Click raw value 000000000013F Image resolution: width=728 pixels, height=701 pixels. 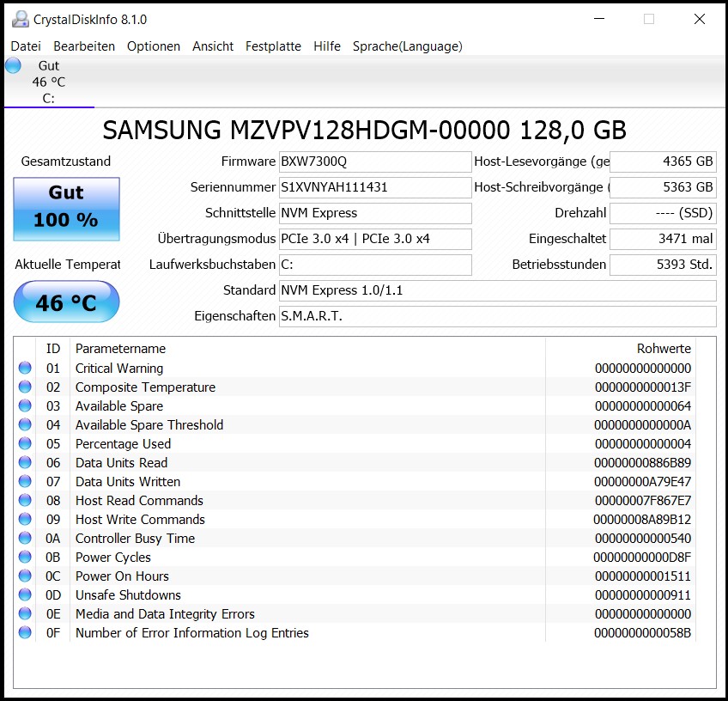pyautogui.click(x=643, y=387)
